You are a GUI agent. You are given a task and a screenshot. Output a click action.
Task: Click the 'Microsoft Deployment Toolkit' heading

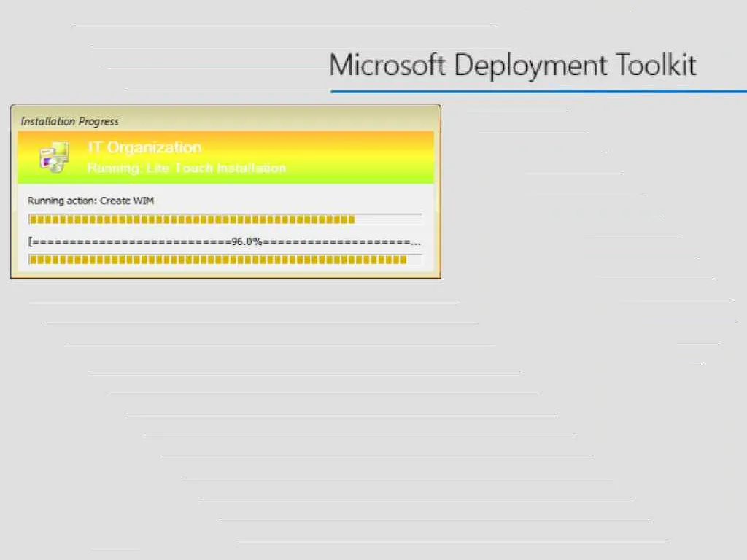click(x=513, y=65)
